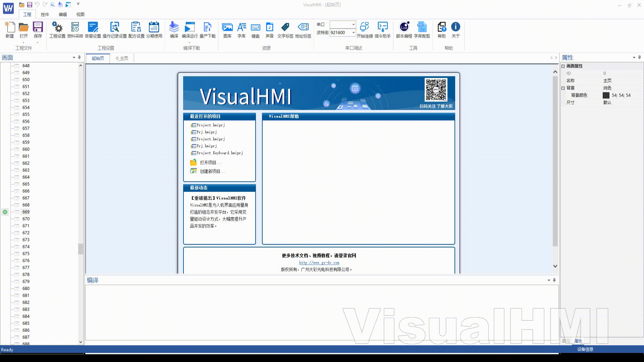
Task: Pin the 编译 output panel
Action: click(554, 280)
